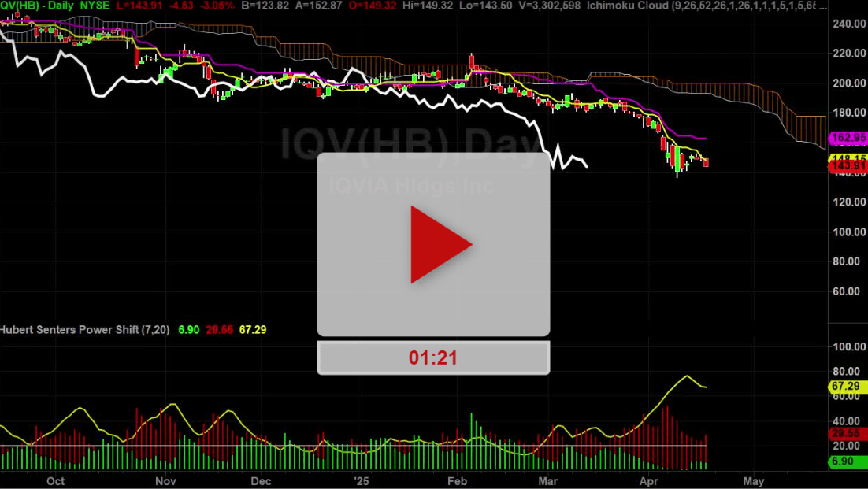The height and width of the screenshot is (489, 868).
Task: Click the 01:21 video duration bar
Action: (x=433, y=357)
